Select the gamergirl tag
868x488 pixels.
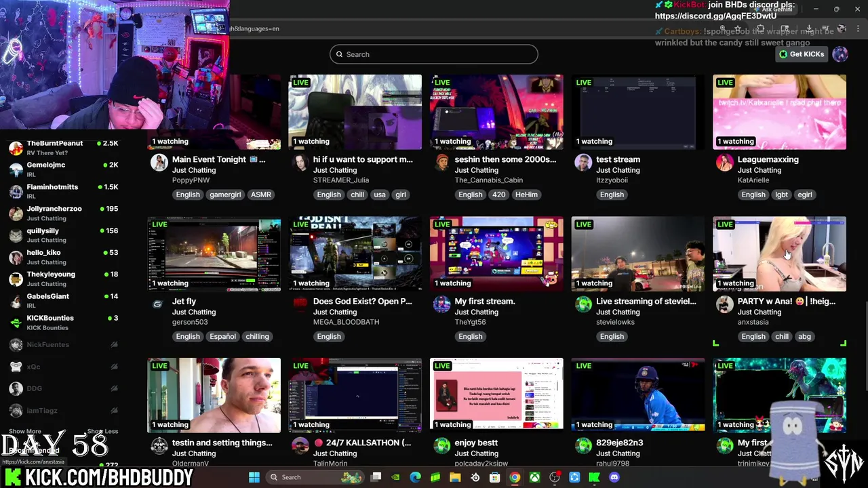click(225, 195)
